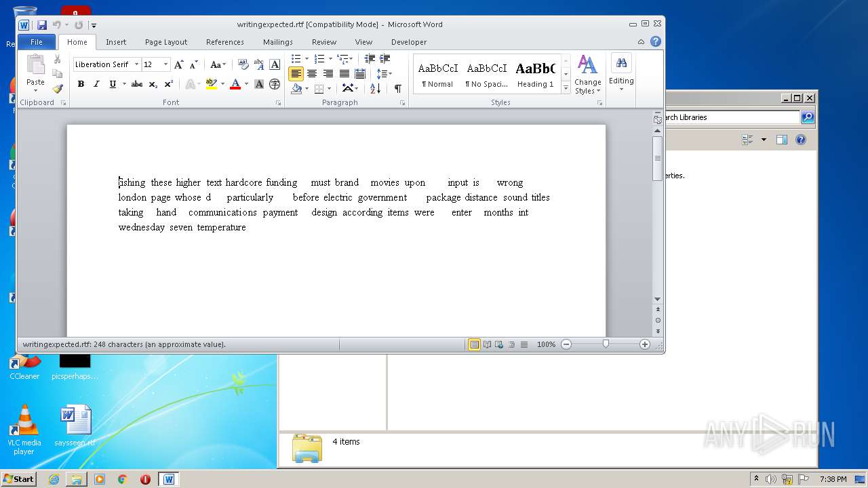Apply the Normal style
This screenshot has height=488, width=868.
[437, 75]
